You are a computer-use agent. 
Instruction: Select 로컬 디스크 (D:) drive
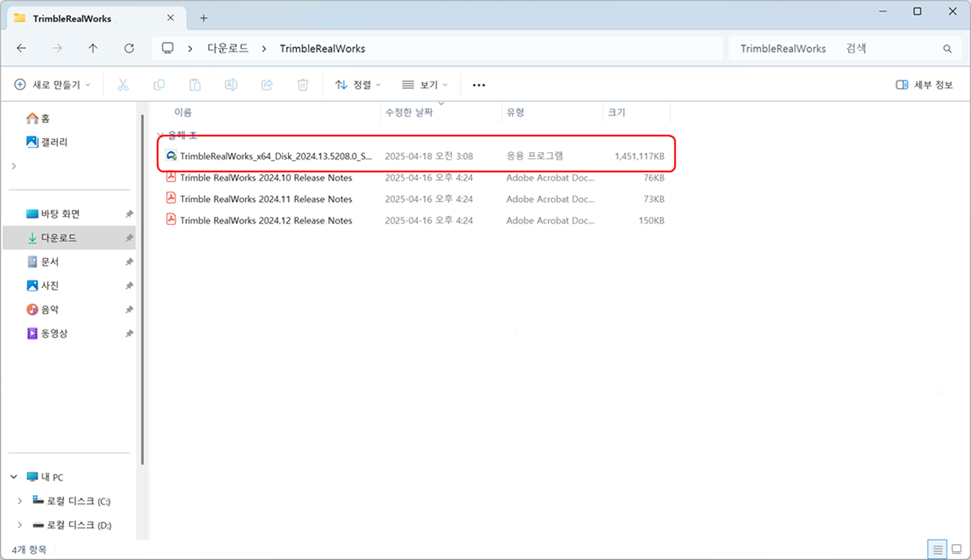coord(72,525)
